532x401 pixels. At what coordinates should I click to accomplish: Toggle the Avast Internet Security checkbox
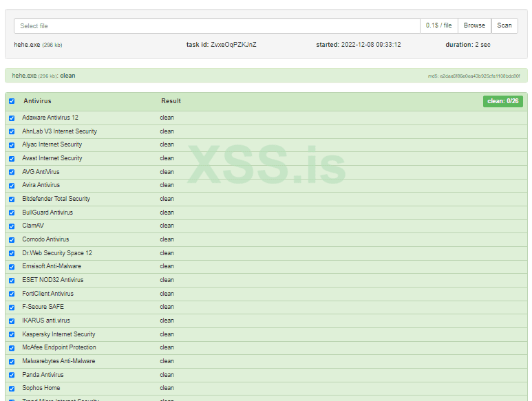click(x=12, y=159)
